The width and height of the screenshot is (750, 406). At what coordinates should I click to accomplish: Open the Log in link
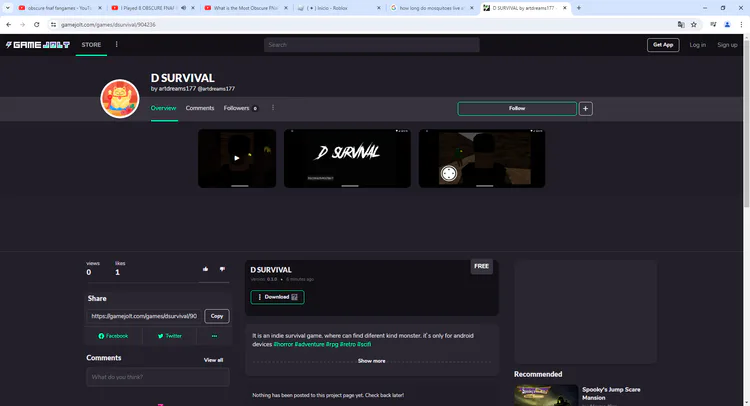(x=697, y=45)
